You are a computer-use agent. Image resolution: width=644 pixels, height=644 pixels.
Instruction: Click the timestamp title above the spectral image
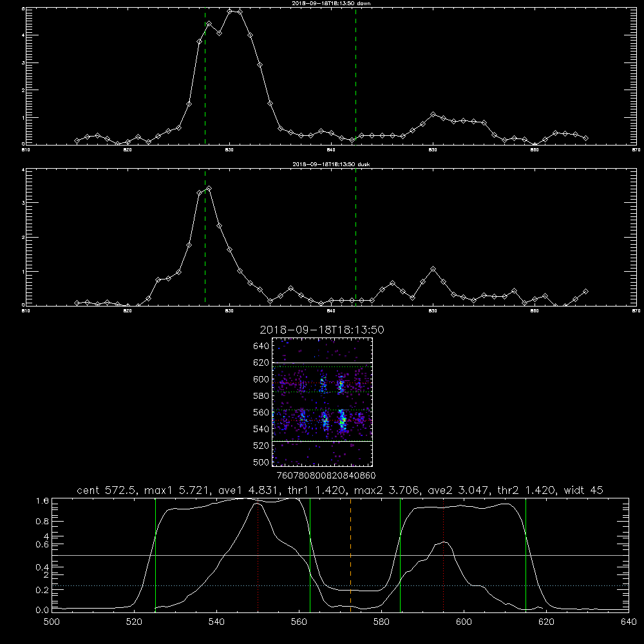[x=322, y=330]
